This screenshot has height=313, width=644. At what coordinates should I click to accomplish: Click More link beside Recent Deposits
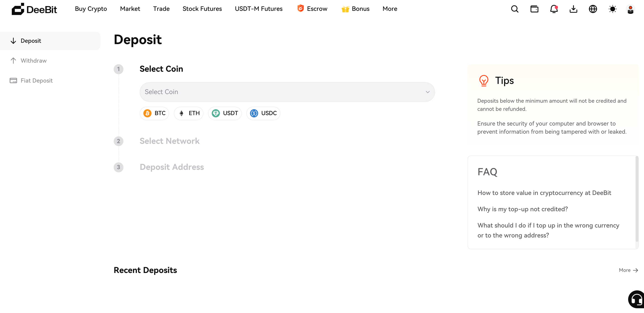628,270
